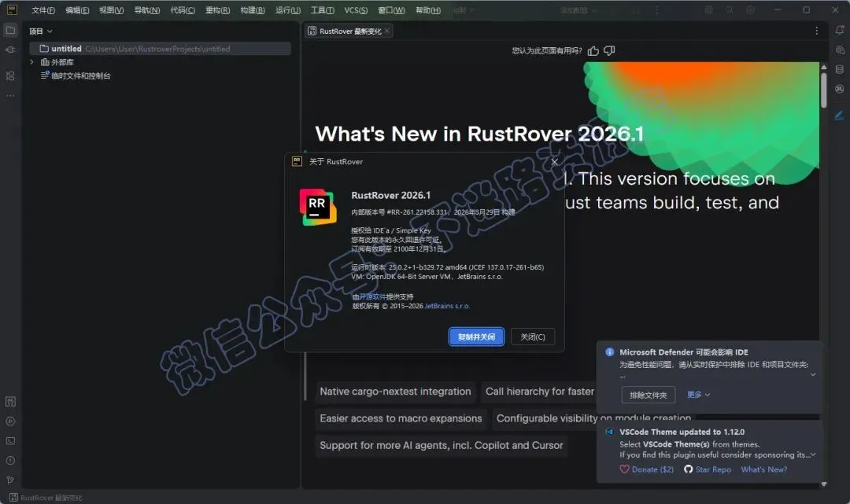Open the 工具(T) menu
This screenshot has width=850, height=504.
322,10
